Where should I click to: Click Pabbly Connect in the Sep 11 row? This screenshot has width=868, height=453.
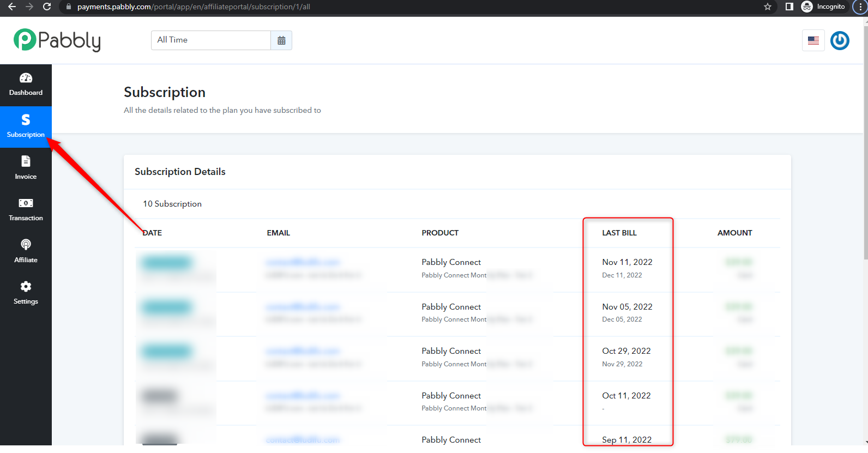point(451,440)
